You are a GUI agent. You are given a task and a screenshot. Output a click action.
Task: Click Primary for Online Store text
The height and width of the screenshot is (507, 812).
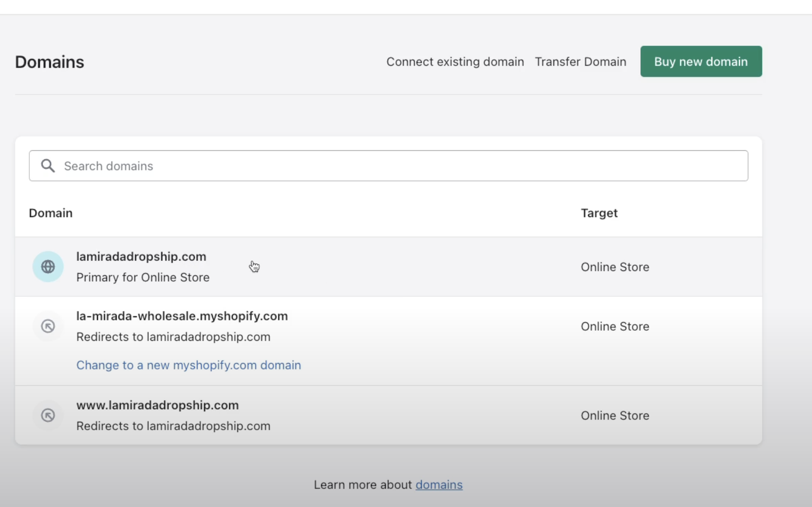pyautogui.click(x=143, y=277)
